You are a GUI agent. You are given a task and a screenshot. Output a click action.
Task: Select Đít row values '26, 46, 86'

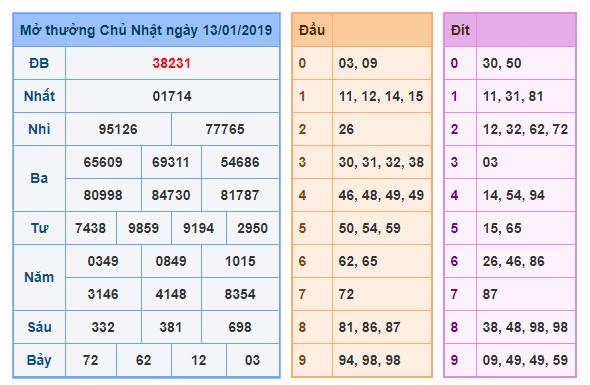[514, 261]
